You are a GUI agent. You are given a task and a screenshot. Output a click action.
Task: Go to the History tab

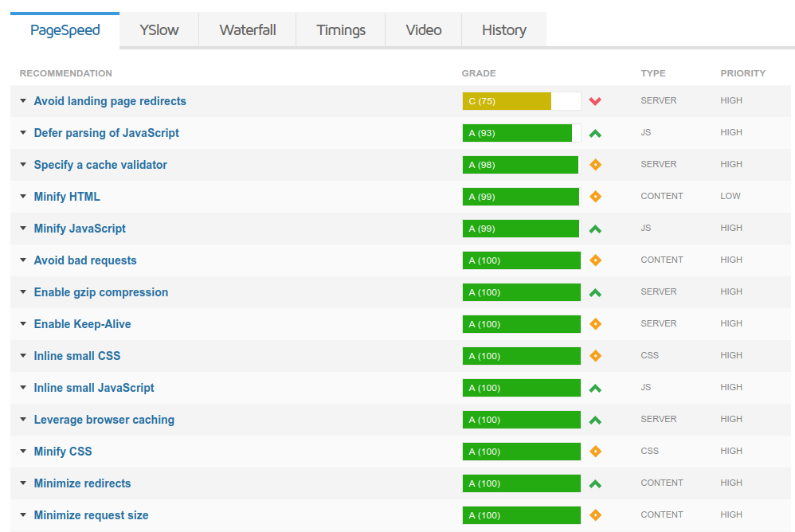(x=503, y=30)
